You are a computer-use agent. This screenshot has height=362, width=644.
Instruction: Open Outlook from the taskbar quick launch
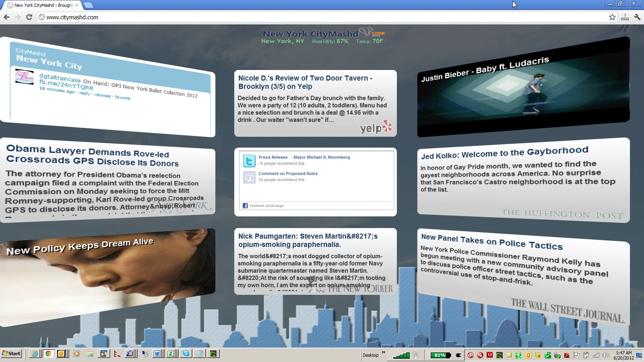[61, 354]
